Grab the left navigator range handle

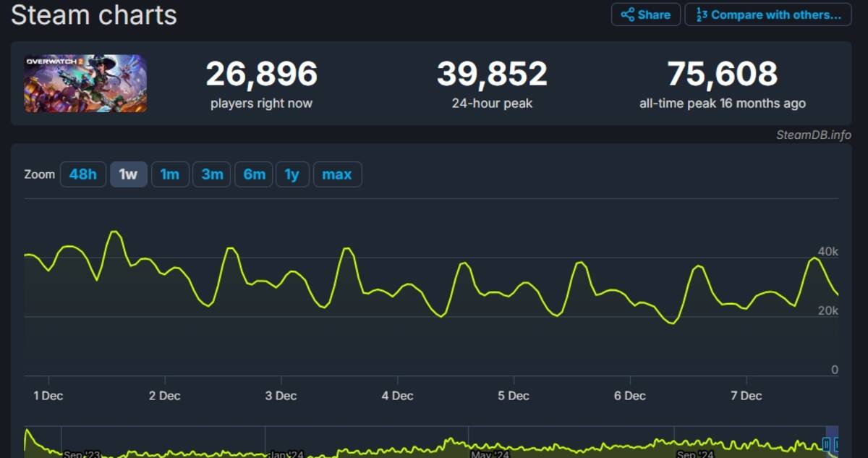tap(826, 444)
